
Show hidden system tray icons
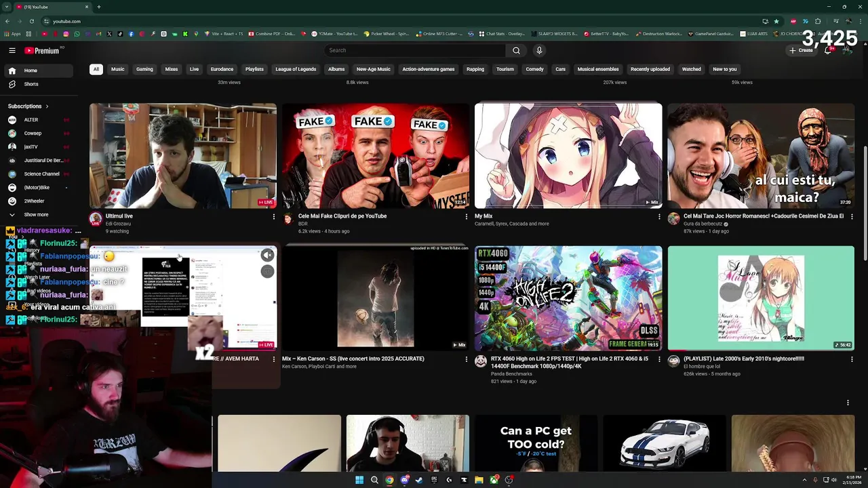(x=805, y=480)
